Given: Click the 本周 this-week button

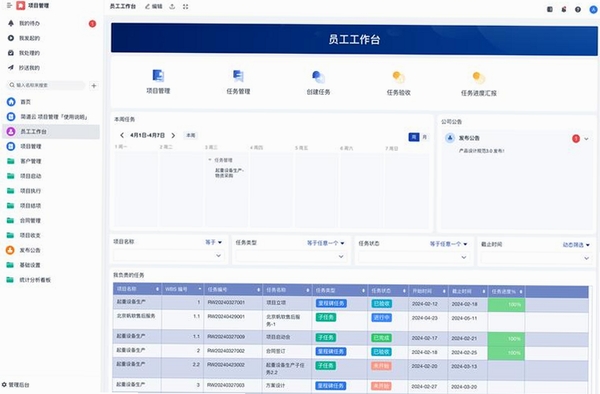Looking at the screenshot, I should 191,135.
